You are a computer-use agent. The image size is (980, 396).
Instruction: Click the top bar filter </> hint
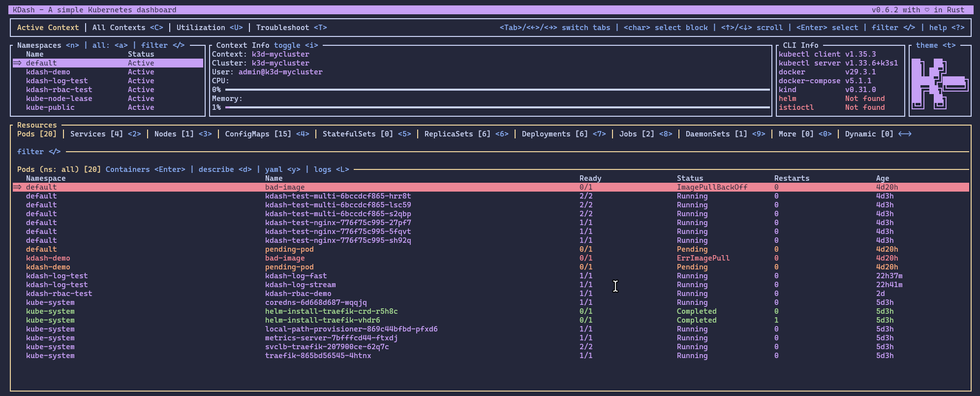coord(893,28)
